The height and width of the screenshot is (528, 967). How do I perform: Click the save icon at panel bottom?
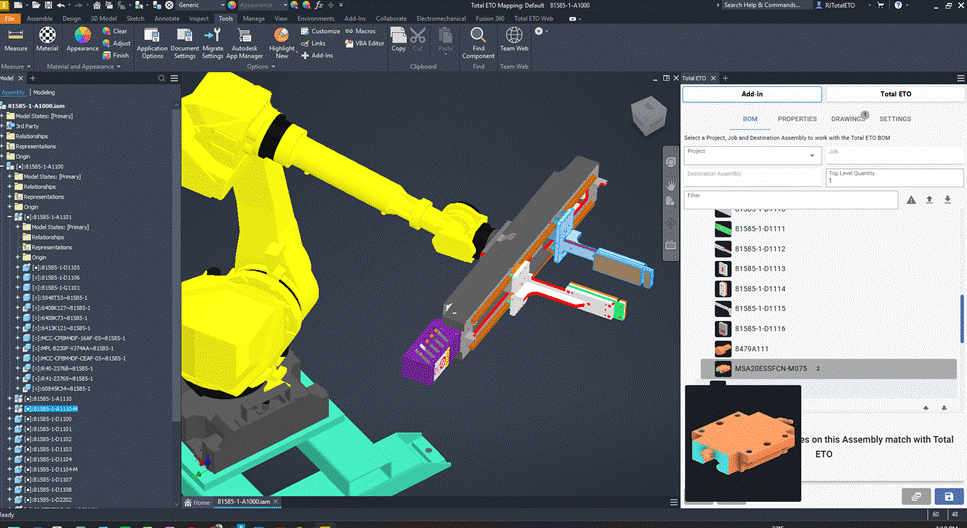tap(947, 496)
